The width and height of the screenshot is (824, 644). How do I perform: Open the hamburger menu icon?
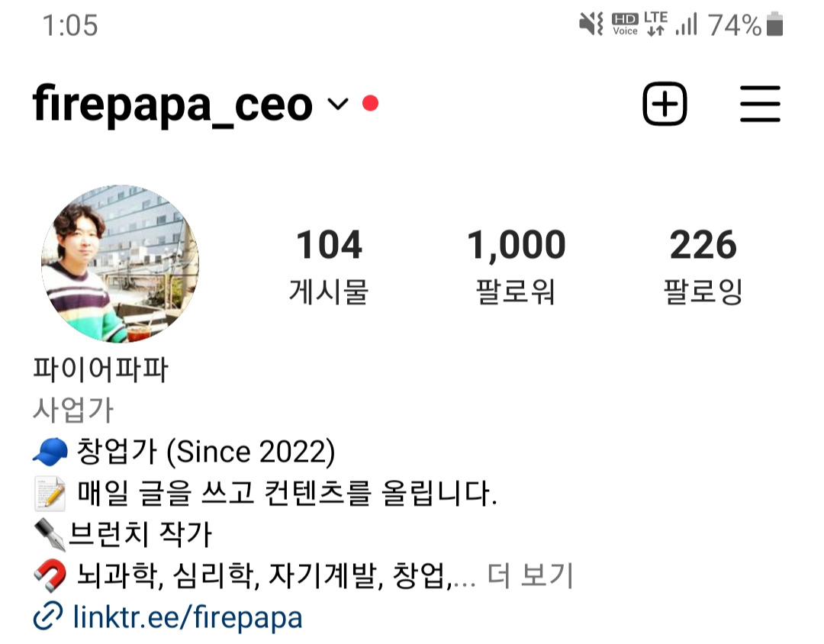[760, 104]
